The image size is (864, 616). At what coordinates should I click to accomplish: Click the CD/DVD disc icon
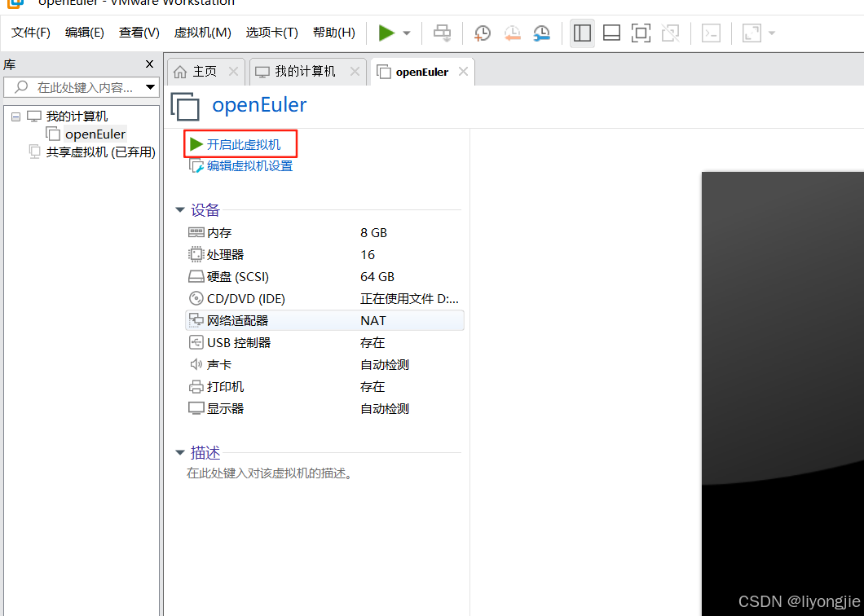point(196,299)
